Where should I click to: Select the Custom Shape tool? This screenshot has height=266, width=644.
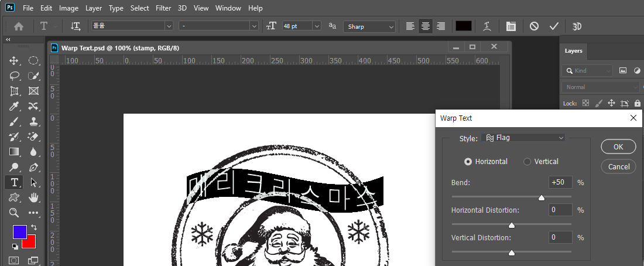(14, 197)
